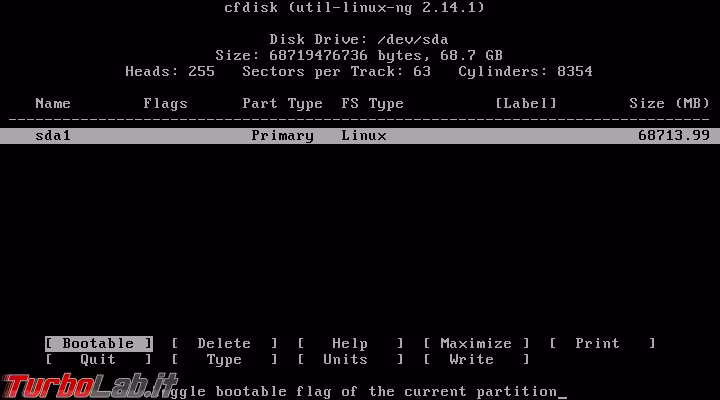This screenshot has height=400, width=720.
Task: Choose the Type menu option
Action: point(224,360)
